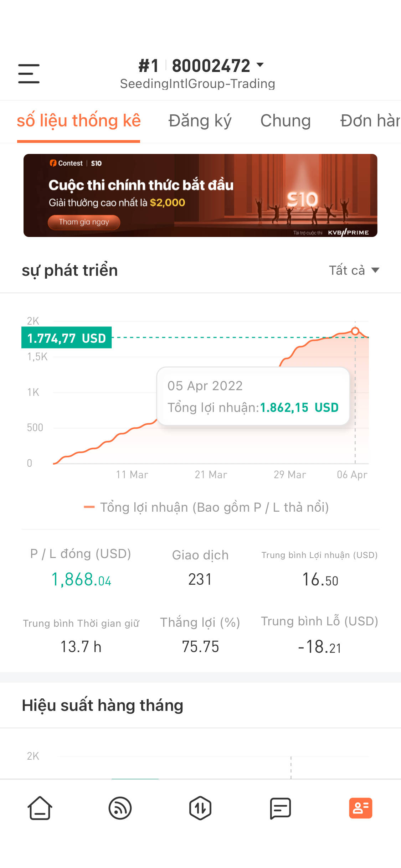Open the hamburger side menu

click(x=29, y=74)
